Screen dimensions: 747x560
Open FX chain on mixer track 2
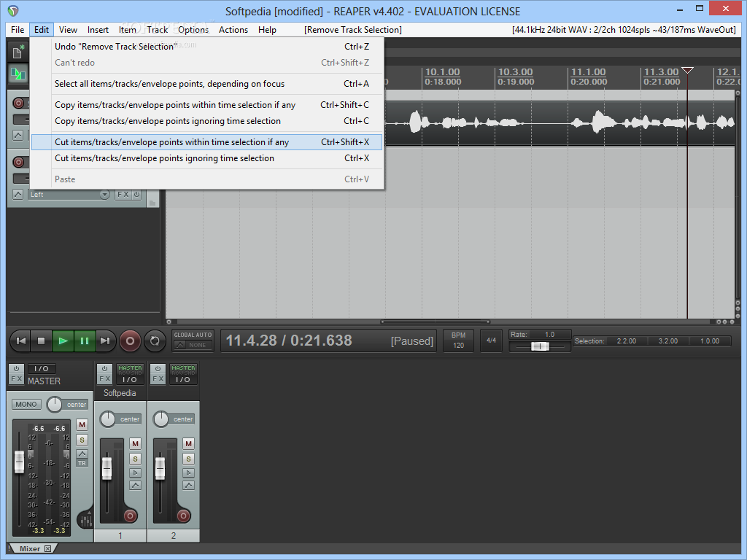pyautogui.click(x=158, y=379)
